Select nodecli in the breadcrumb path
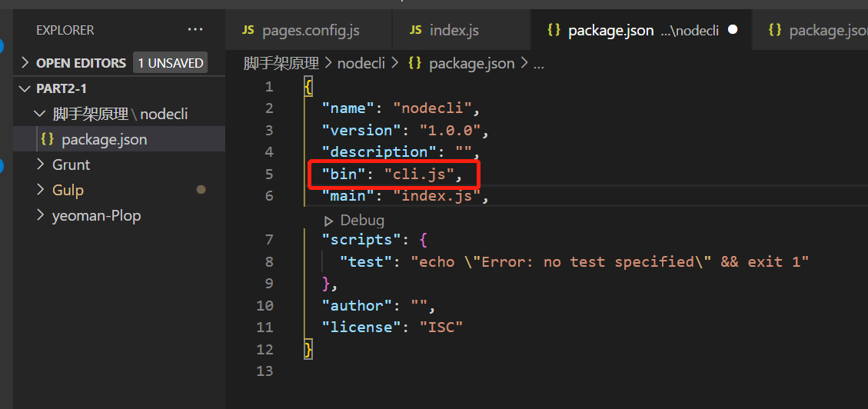Screen dimensions: 868x409 point(361,63)
